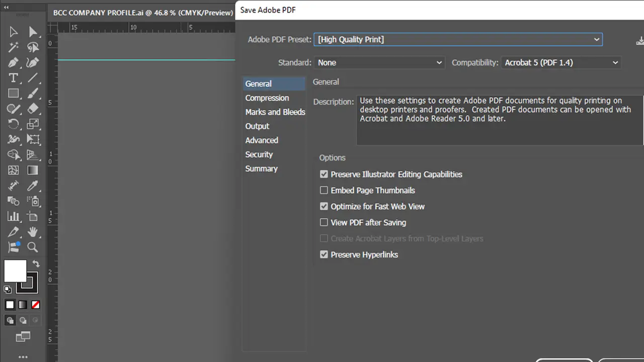Uncheck Preserve Illustrator Editing Capabilities
Viewport: 644px width, 362px height.
(x=324, y=174)
